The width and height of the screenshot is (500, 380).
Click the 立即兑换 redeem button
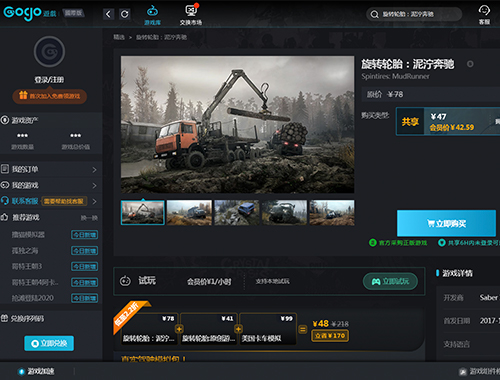click(x=49, y=343)
